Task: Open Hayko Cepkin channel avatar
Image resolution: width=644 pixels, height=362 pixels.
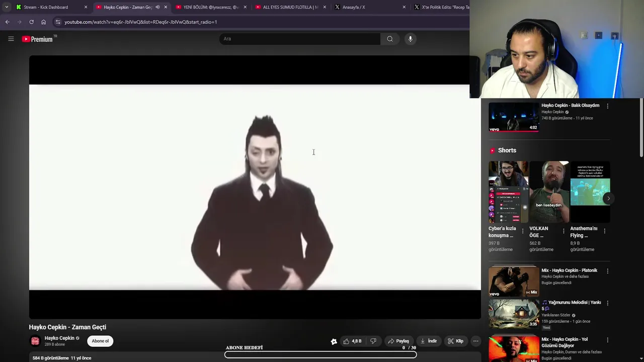Action: [35, 341]
